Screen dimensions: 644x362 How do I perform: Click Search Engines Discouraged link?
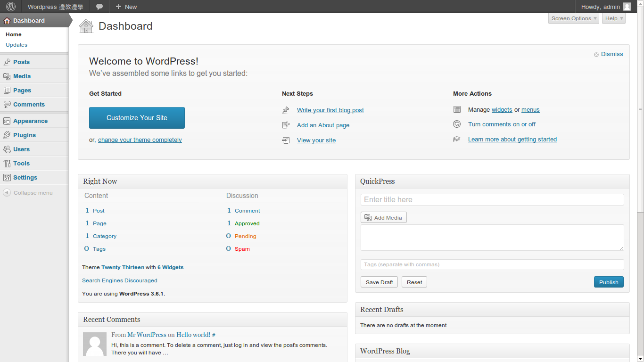pos(120,280)
